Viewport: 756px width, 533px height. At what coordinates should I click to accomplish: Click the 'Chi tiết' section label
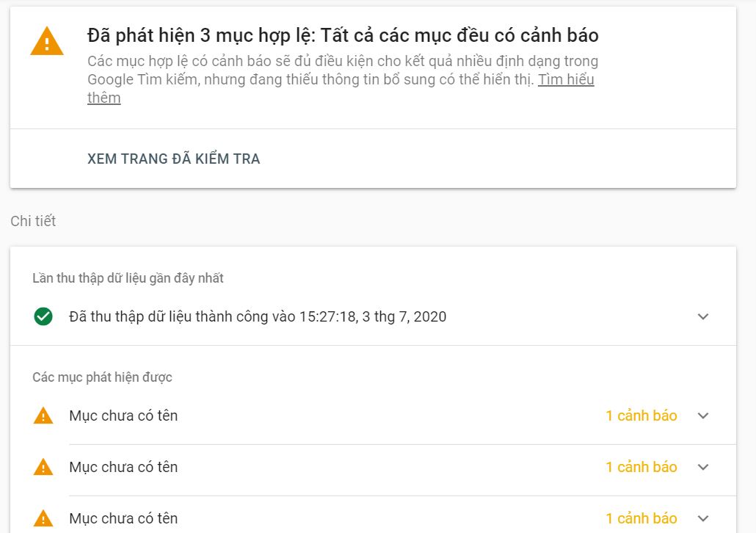coord(33,221)
